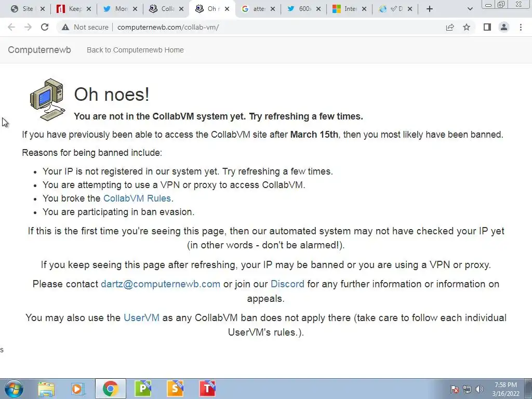Go back to the previous page

[11, 27]
